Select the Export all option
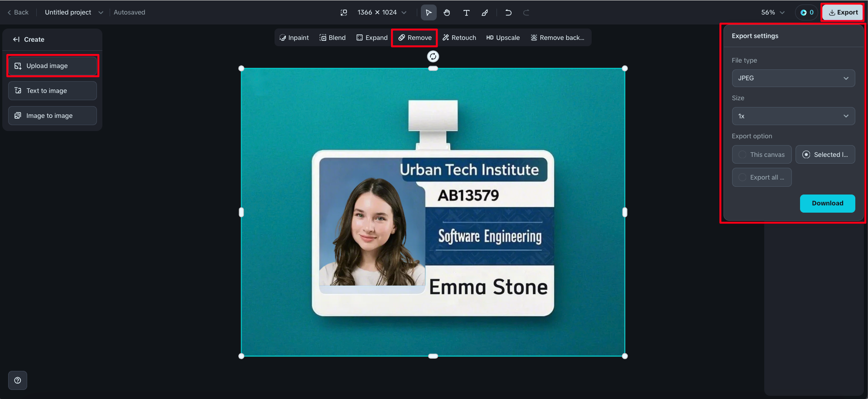 pyautogui.click(x=762, y=177)
